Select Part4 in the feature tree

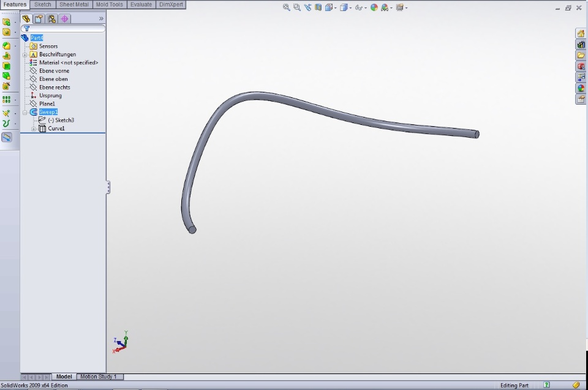pos(36,38)
